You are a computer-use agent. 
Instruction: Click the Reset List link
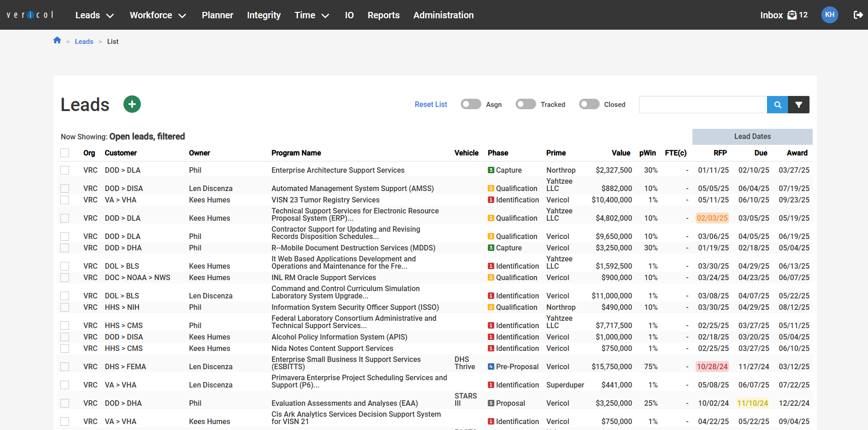pos(431,104)
